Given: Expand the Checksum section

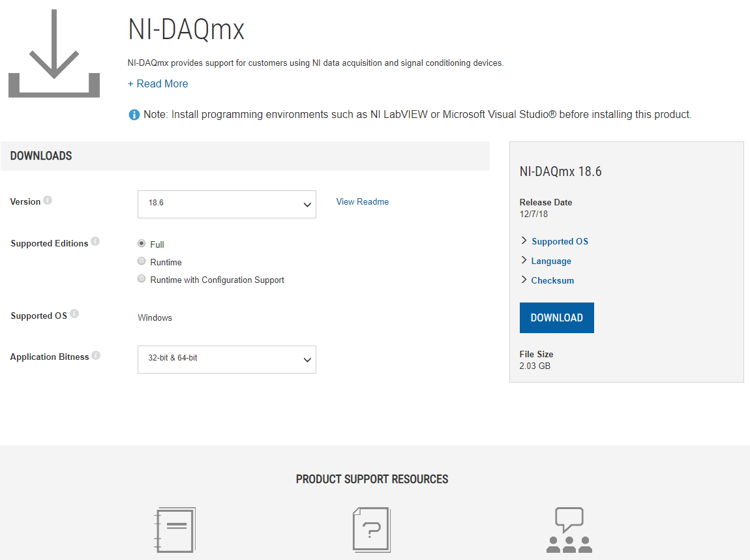Looking at the screenshot, I should (x=552, y=280).
